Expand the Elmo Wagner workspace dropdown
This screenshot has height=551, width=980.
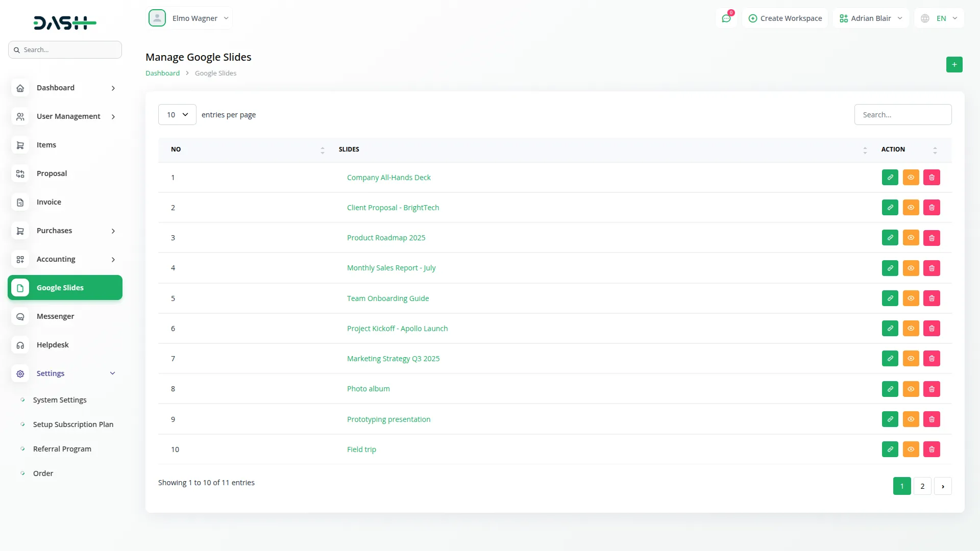coord(200,18)
